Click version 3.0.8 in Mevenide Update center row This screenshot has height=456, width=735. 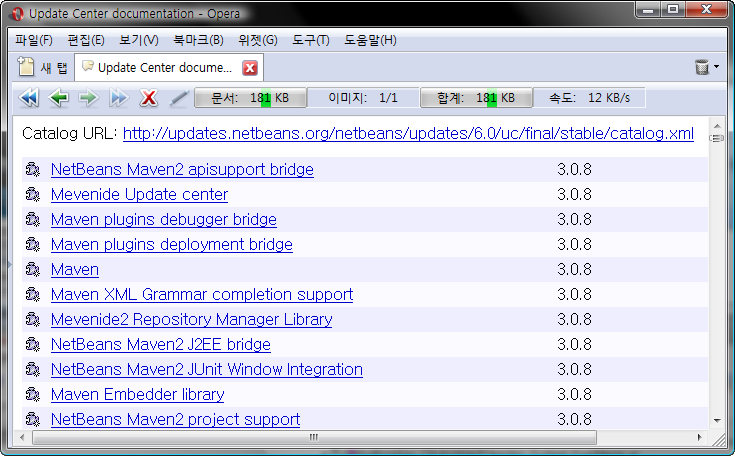coord(574,194)
